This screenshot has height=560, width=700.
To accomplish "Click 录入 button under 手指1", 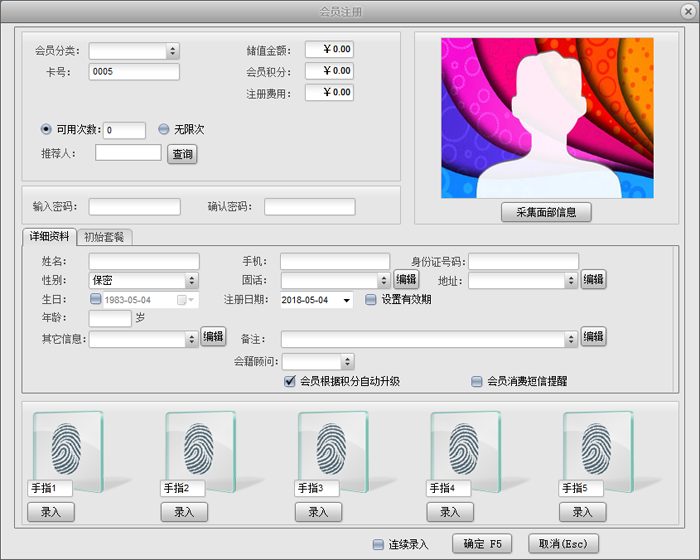I will coord(51,512).
